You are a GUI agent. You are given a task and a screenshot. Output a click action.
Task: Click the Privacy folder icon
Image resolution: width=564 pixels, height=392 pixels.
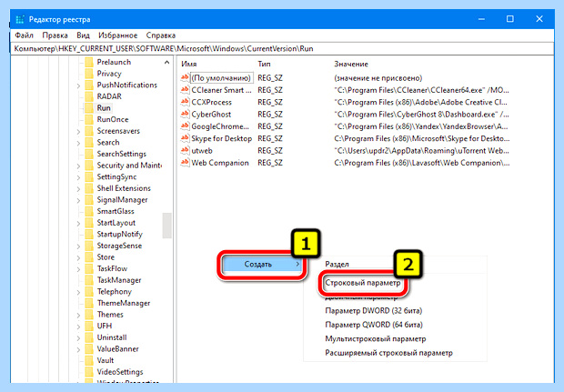[x=89, y=74]
